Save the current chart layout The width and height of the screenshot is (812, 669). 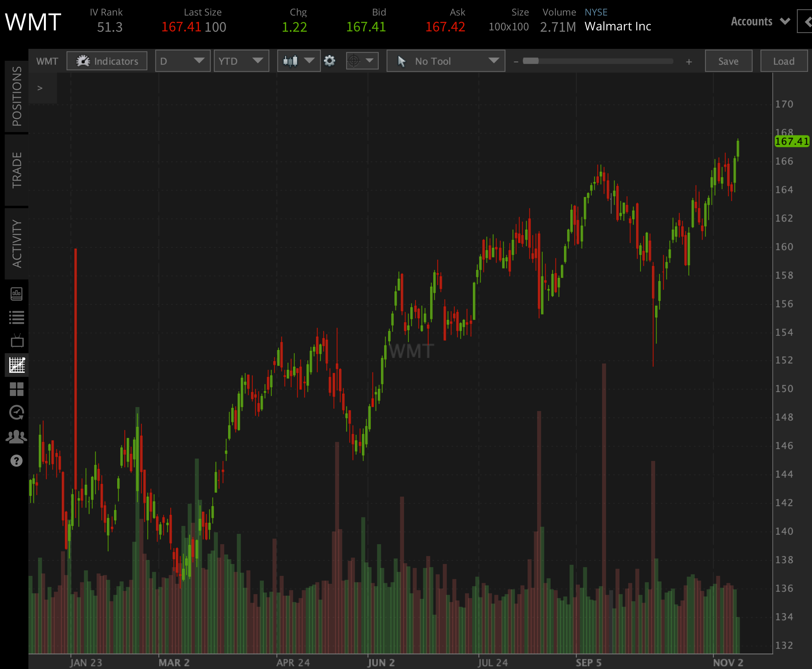(728, 60)
